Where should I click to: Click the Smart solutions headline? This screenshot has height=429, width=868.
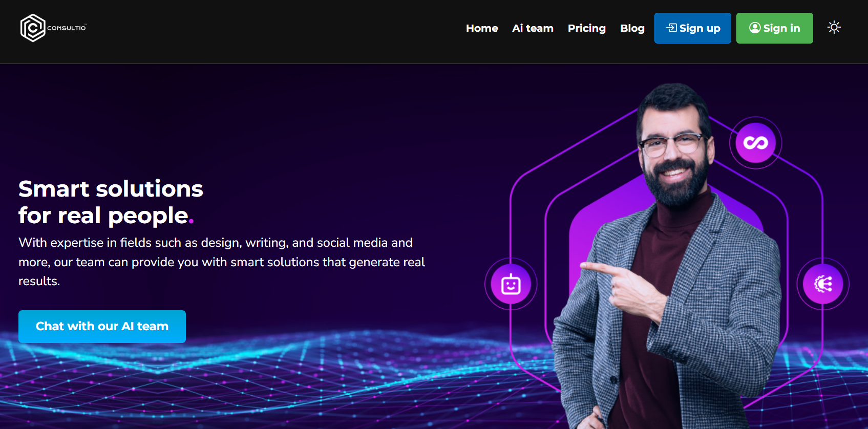(x=111, y=189)
